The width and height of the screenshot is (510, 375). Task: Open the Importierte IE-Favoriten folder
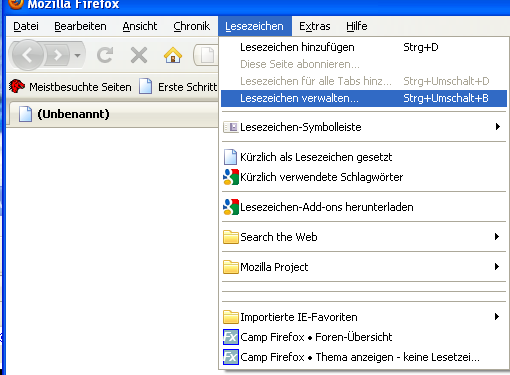pos(364,317)
